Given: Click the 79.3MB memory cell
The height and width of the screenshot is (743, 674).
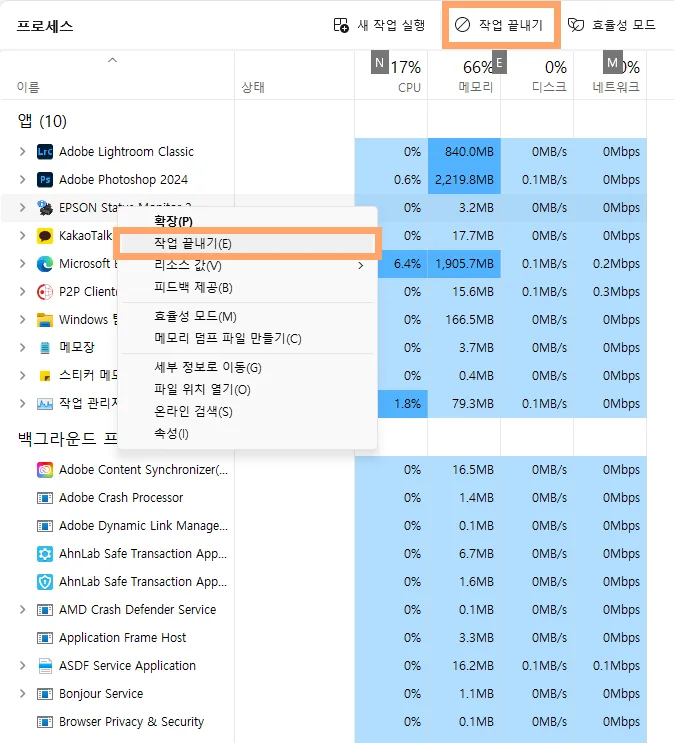Looking at the screenshot, I should tap(464, 404).
